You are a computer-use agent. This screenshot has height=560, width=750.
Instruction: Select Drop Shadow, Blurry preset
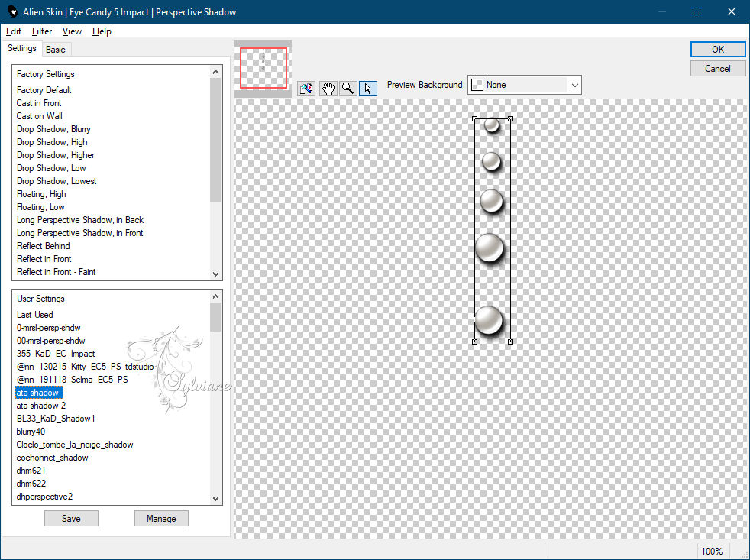53,129
